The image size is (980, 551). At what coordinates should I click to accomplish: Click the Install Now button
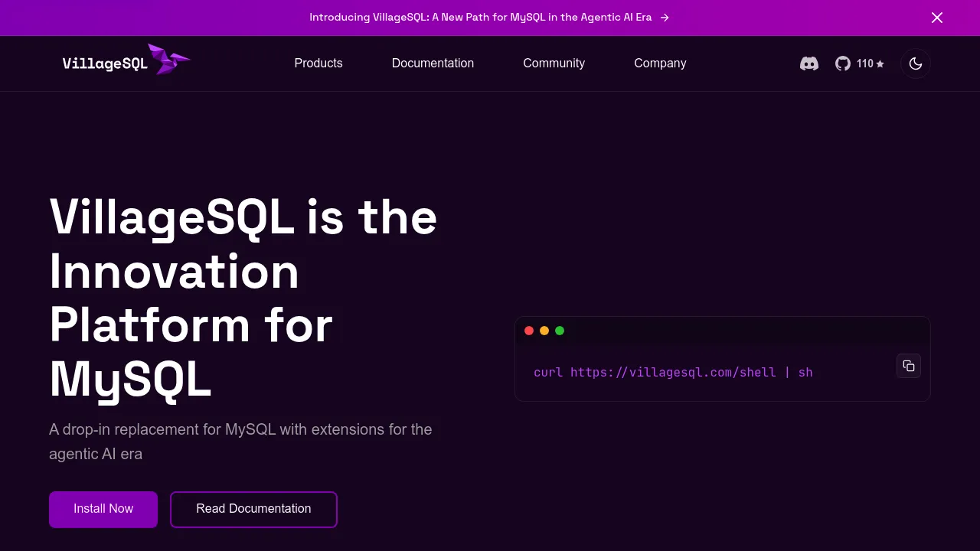point(103,509)
